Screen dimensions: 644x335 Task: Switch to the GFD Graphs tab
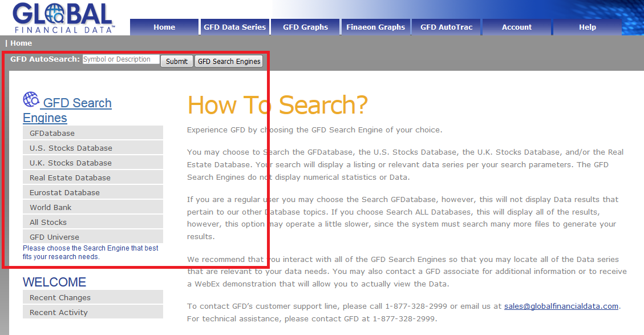(x=305, y=27)
